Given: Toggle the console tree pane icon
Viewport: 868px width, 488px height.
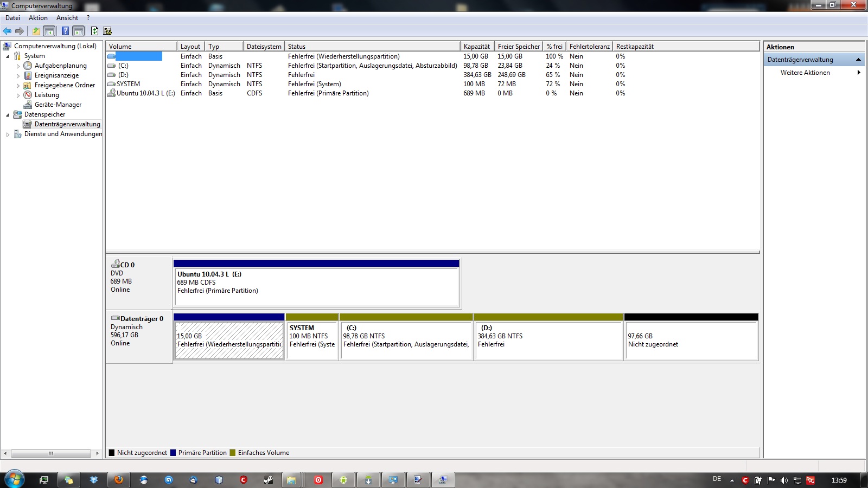Looking at the screenshot, I should point(49,31).
